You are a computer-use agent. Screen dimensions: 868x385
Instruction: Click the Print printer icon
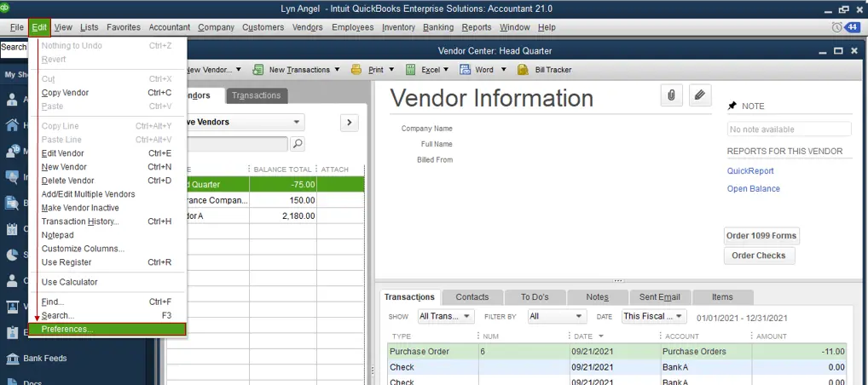point(356,70)
